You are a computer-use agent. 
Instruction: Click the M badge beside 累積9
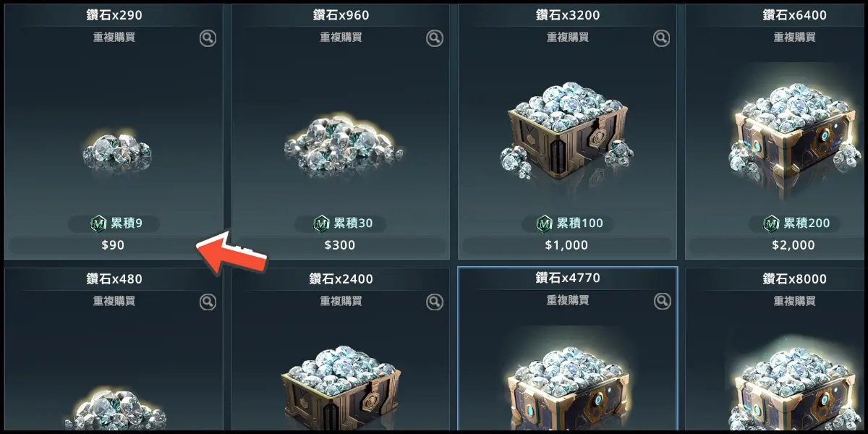pyautogui.click(x=98, y=224)
